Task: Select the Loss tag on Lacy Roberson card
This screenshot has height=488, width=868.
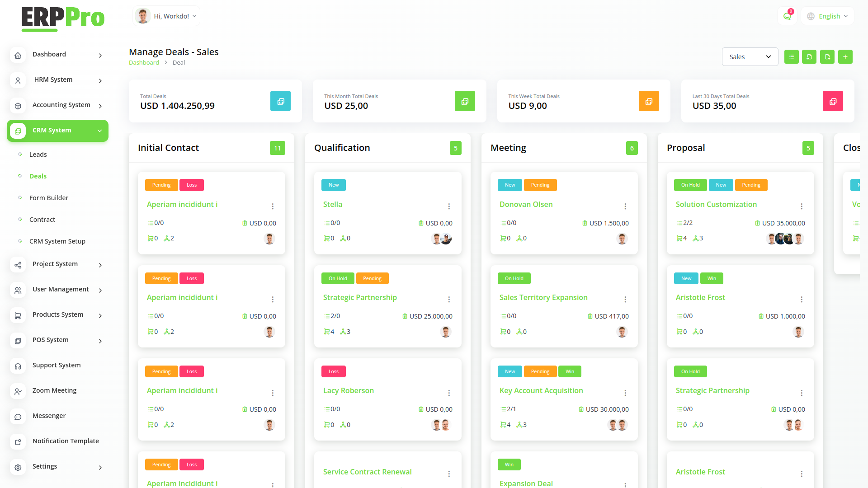Action: tap(334, 371)
